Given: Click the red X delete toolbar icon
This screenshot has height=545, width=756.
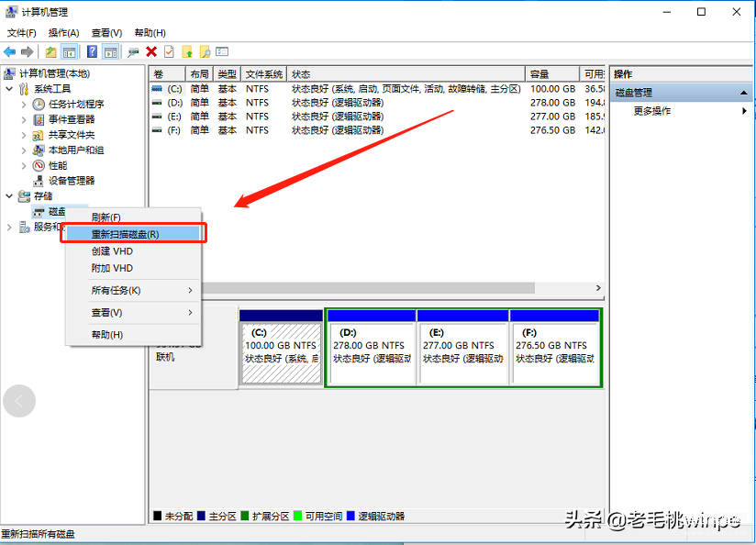Looking at the screenshot, I should click(x=151, y=51).
